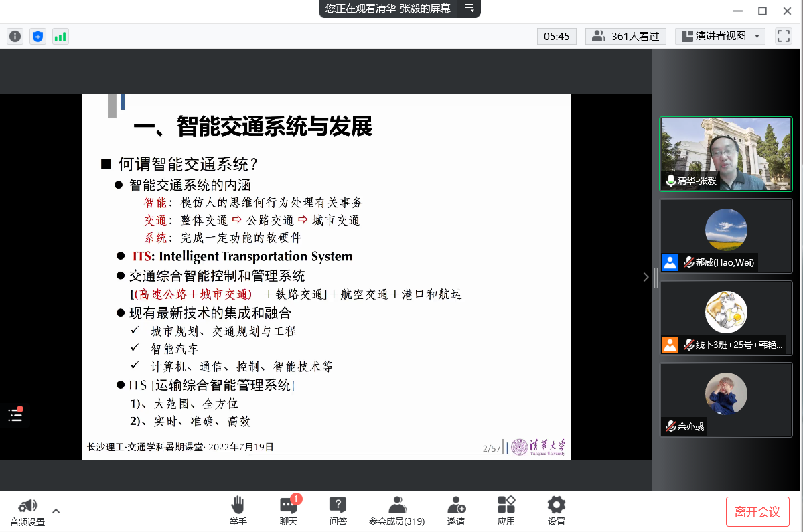Click the meeting info icon
Image resolution: width=803 pixels, height=532 pixels.
click(x=15, y=37)
